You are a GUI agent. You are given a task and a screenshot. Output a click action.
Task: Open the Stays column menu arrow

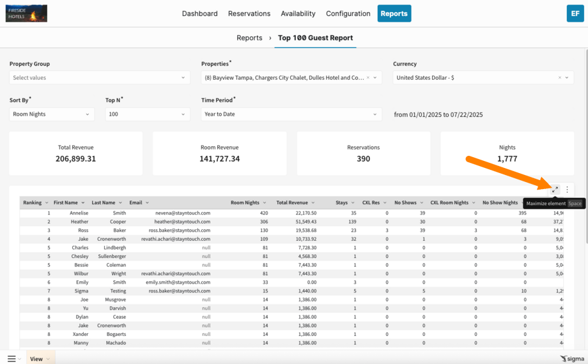(x=353, y=203)
